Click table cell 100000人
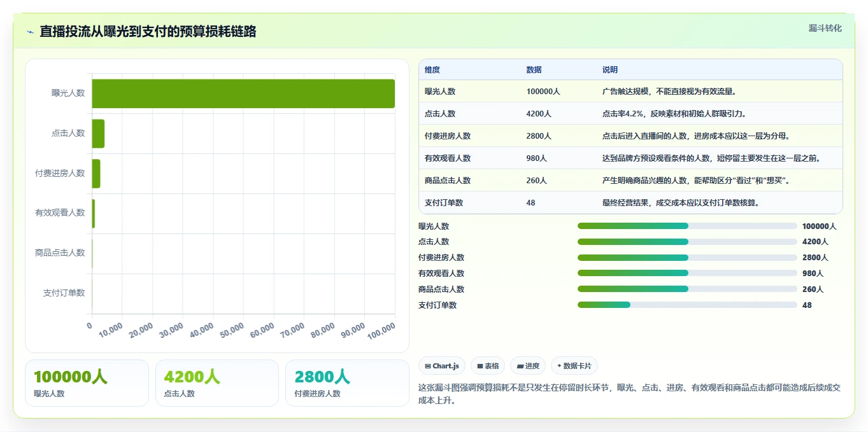Screen dimensions: 868x432 coord(543,92)
